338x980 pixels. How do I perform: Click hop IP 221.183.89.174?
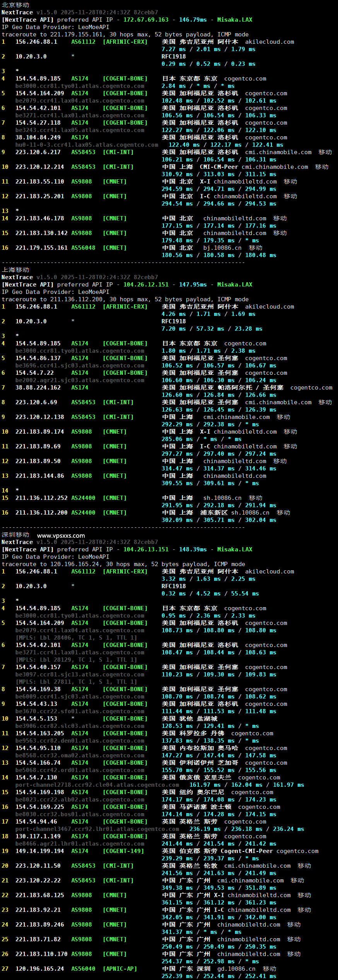point(40,432)
